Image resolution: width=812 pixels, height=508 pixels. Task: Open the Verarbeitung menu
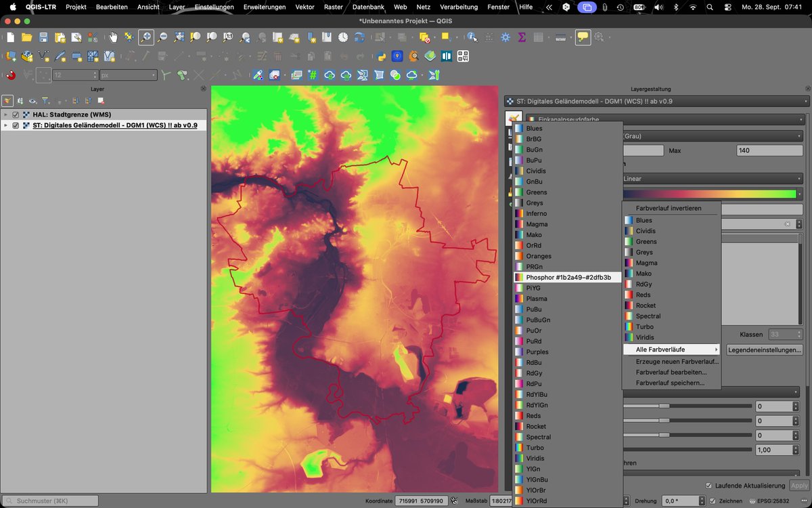459,7
